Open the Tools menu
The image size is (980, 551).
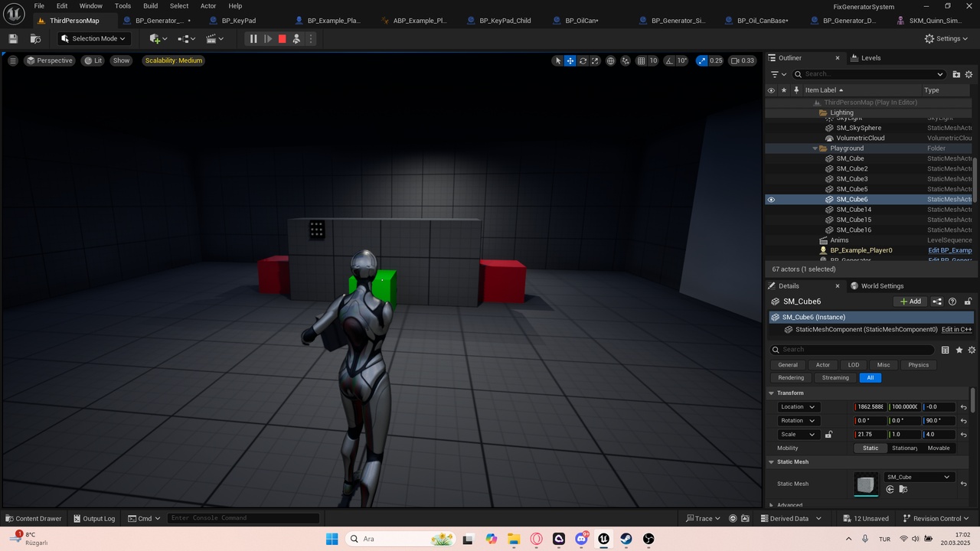tap(122, 5)
